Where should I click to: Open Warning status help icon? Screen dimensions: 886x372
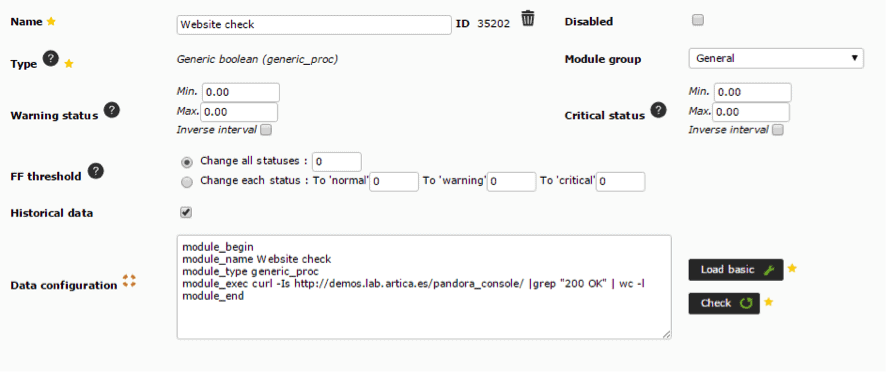(x=112, y=110)
